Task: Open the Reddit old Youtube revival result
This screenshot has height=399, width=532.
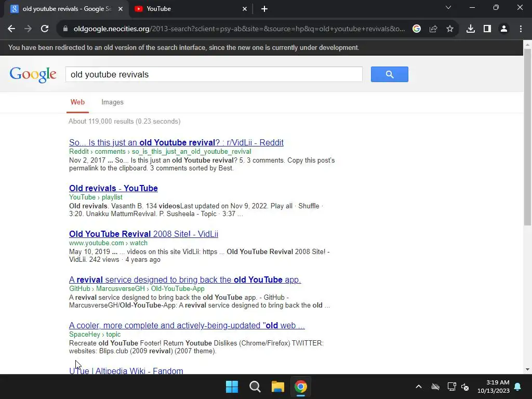Action: (x=176, y=142)
